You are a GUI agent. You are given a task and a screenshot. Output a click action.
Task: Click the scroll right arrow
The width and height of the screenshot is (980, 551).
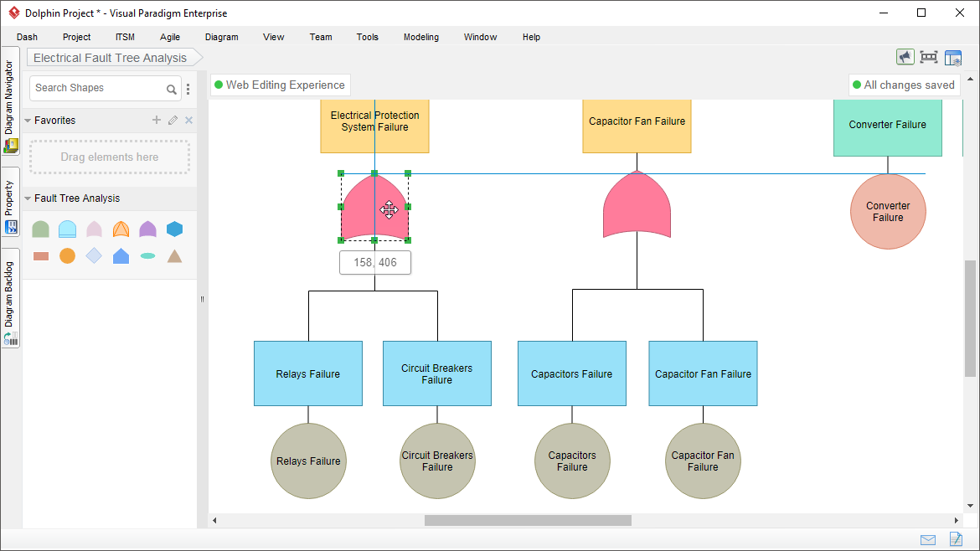coord(957,520)
